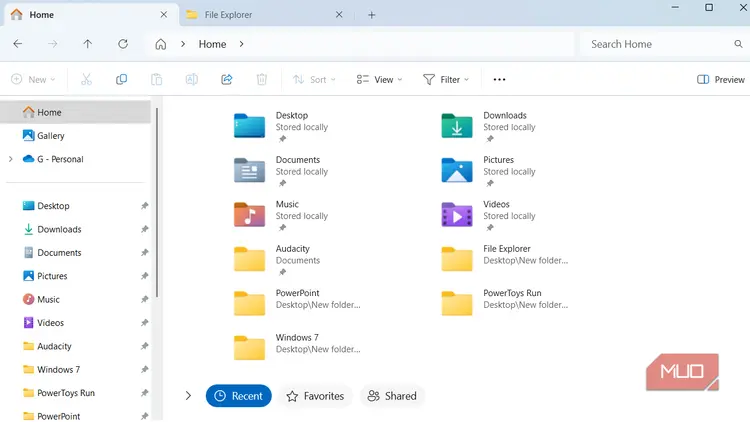The image size is (750, 422).
Task: Unpin Windows 7 using sidebar pin icon
Action: [x=144, y=369]
